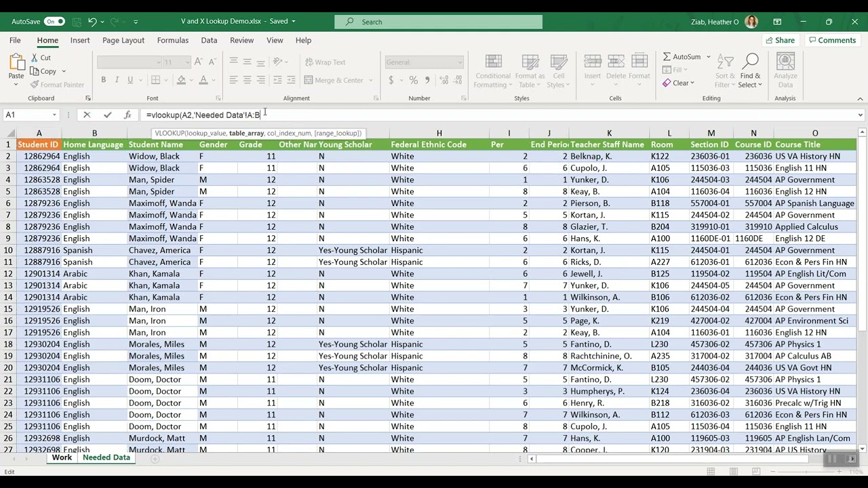
Task: Open the Borders dropdown
Action: pyautogui.click(x=165, y=80)
